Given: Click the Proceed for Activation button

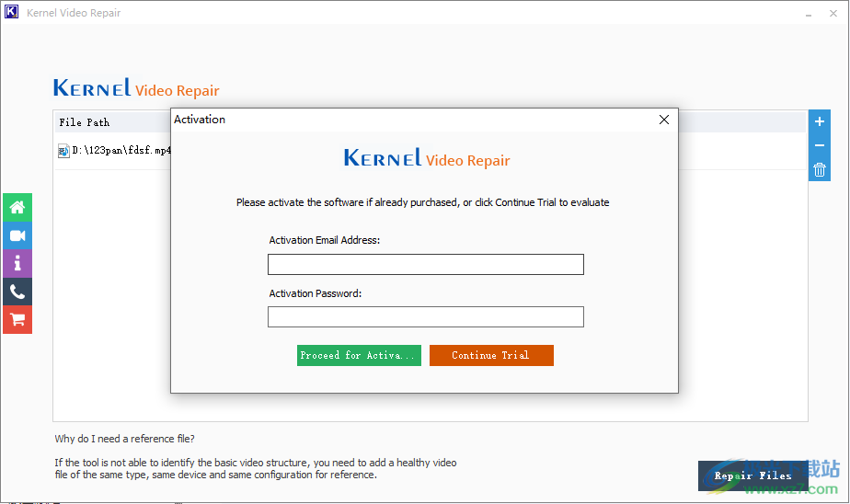Looking at the screenshot, I should [359, 356].
